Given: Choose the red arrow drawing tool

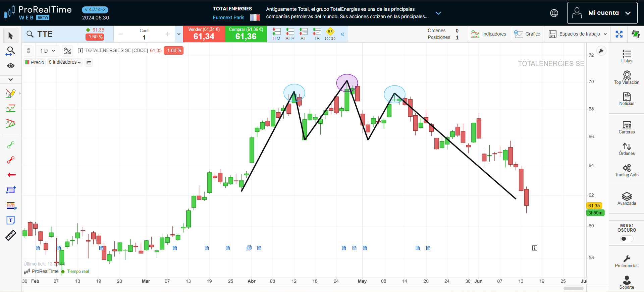Looking at the screenshot, I should [11, 175].
